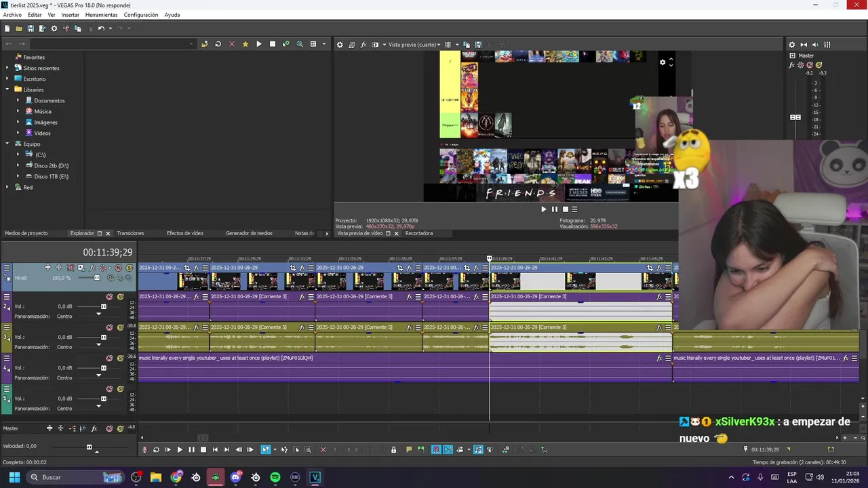The width and height of the screenshot is (868, 488).
Task: Mute audio track 4
Action: [109, 358]
